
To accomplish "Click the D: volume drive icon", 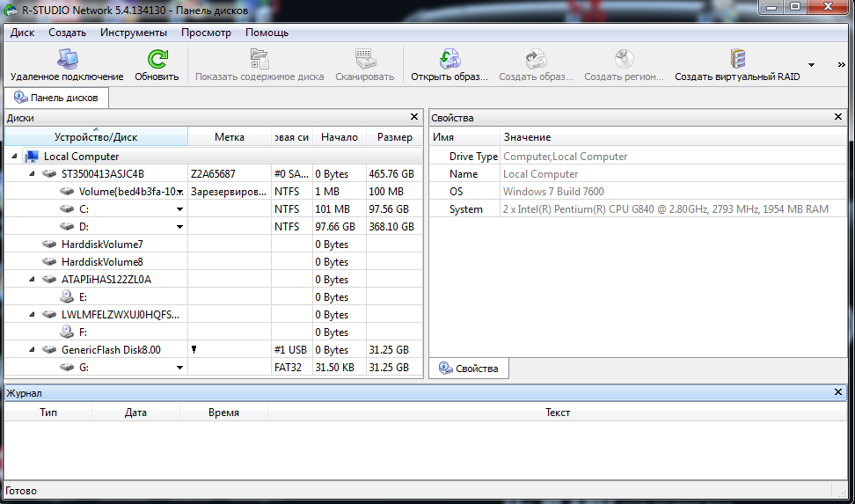I will pos(67,226).
